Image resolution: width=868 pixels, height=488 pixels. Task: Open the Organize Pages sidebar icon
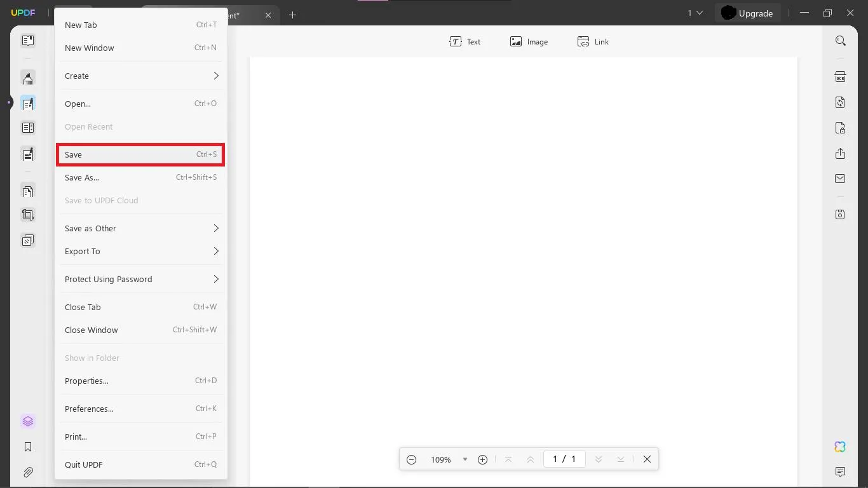(x=28, y=191)
